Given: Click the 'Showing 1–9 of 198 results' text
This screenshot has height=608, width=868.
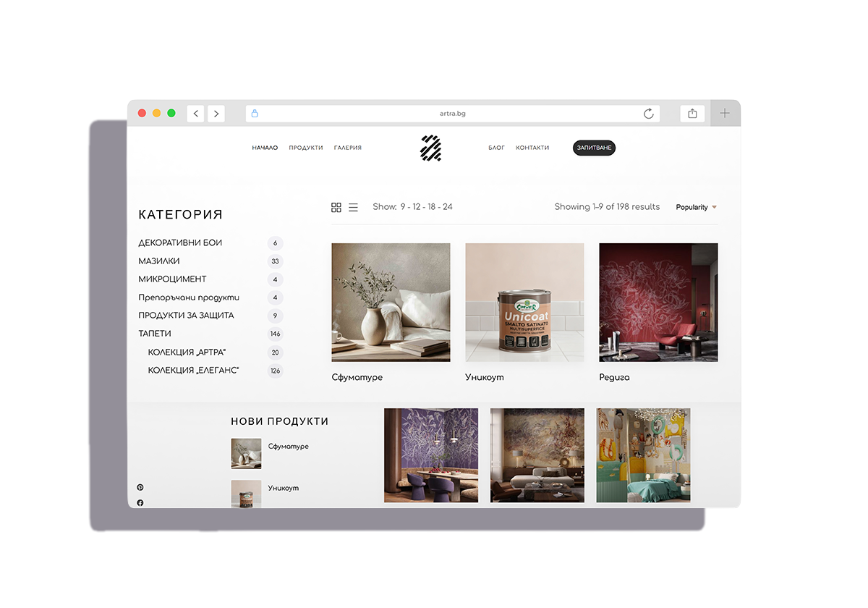Looking at the screenshot, I should tap(607, 207).
